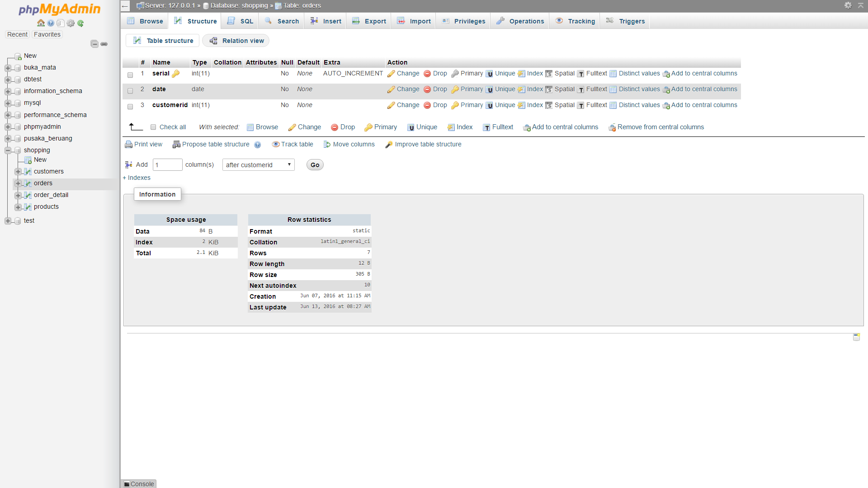Screen dimensions: 868x488
Task: Click Drop link for date column
Action: point(439,89)
